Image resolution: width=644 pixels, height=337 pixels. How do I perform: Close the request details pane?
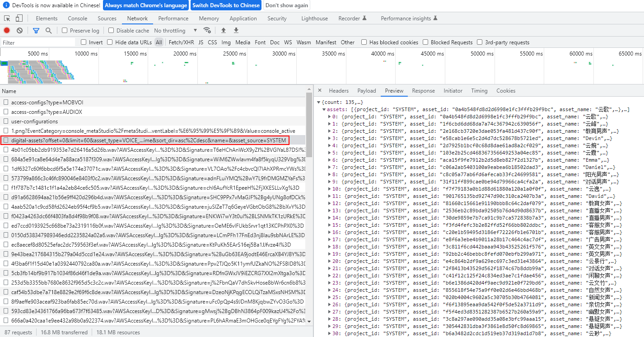coord(320,91)
